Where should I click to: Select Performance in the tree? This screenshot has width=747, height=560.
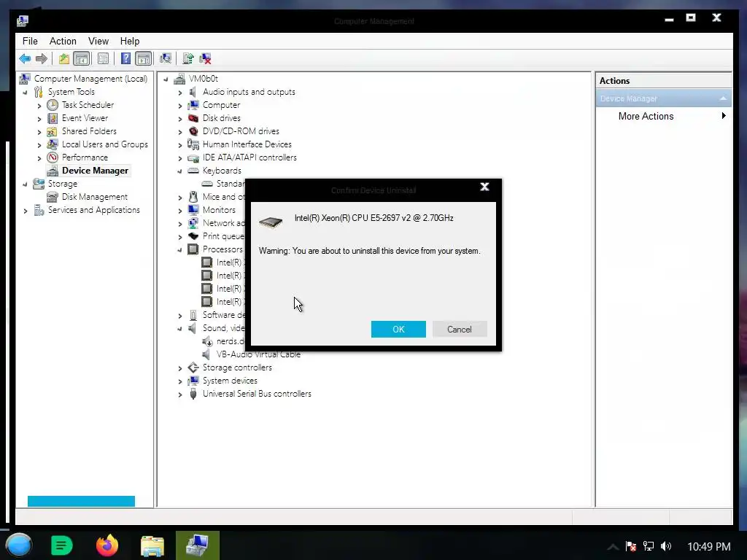(85, 157)
